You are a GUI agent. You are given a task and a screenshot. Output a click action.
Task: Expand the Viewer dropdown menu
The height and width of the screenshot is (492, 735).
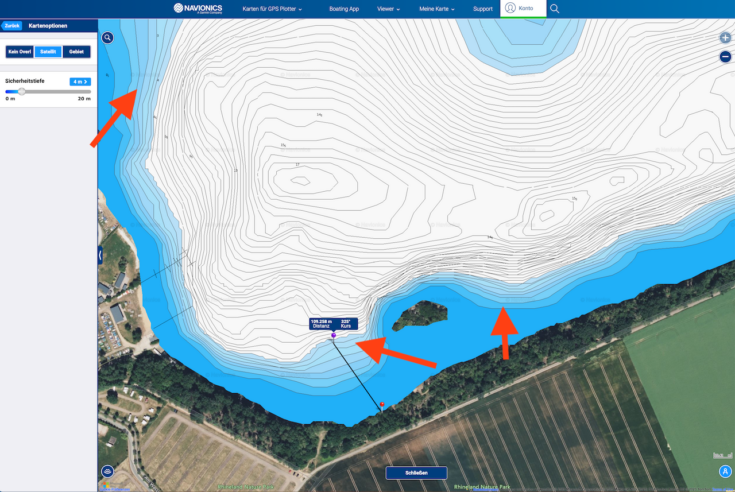point(388,9)
